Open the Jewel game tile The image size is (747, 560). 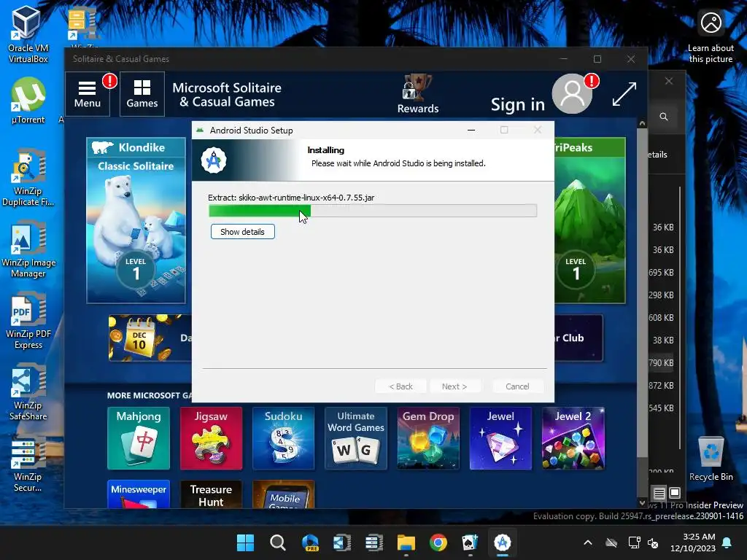500,438
